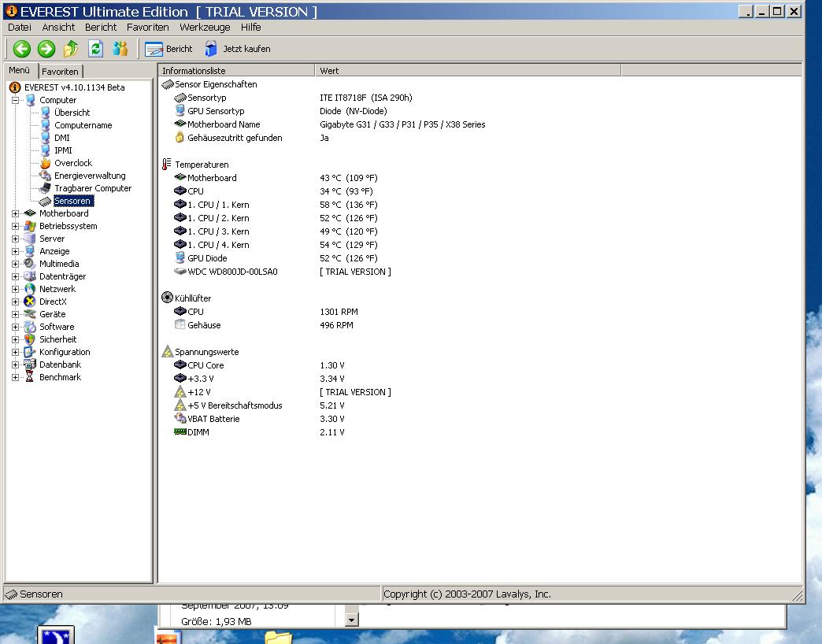Click the Informationsliste column header
Viewport: 822px width, 644px height.
click(x=236, y=71)
